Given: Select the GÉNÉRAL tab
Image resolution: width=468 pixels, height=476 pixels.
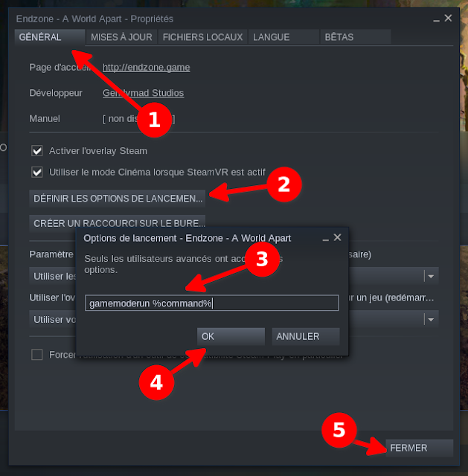Looking at the screenshot, I should click(x=50, y=37).
